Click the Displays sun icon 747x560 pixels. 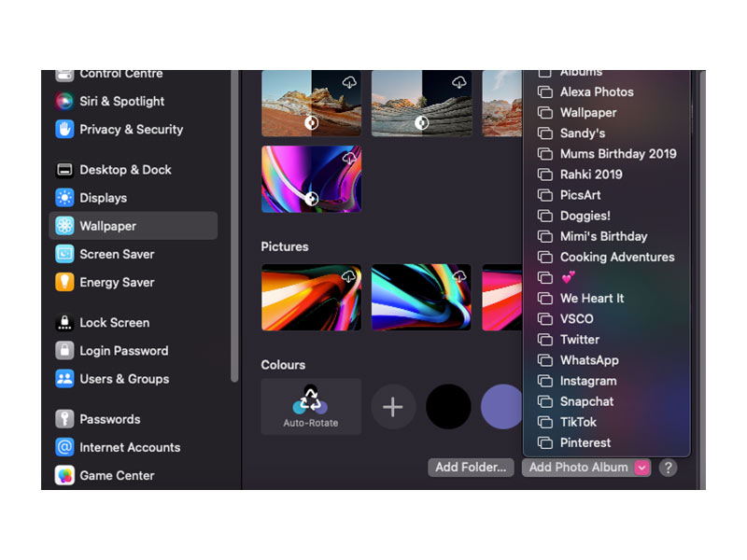(64, 198)
